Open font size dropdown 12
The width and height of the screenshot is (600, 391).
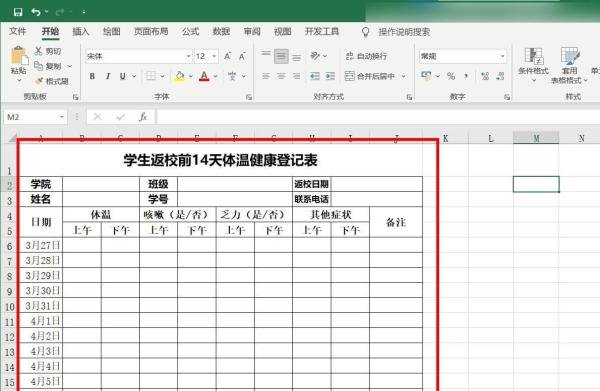click(x=214, y=56)
